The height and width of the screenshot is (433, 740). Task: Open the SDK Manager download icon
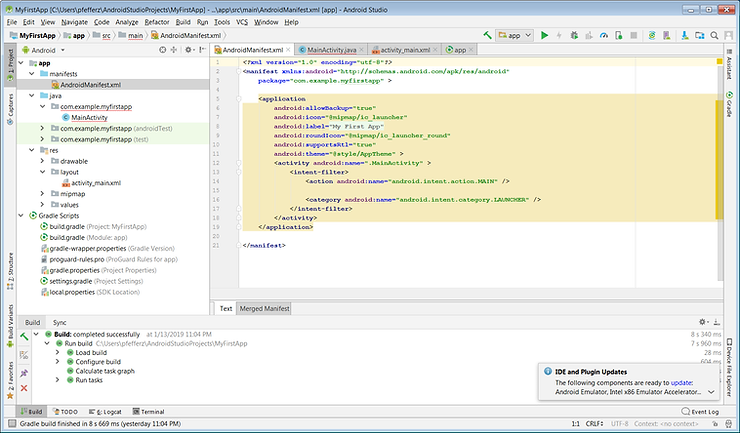pyautogui.click(x=685, y=35)
